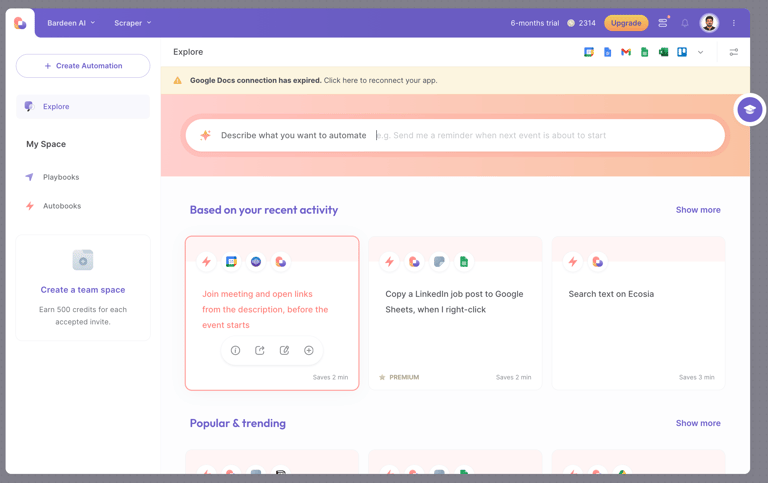The image size is (768, 483).
Task: Open the notifications bell
Action: pos(685,23)
